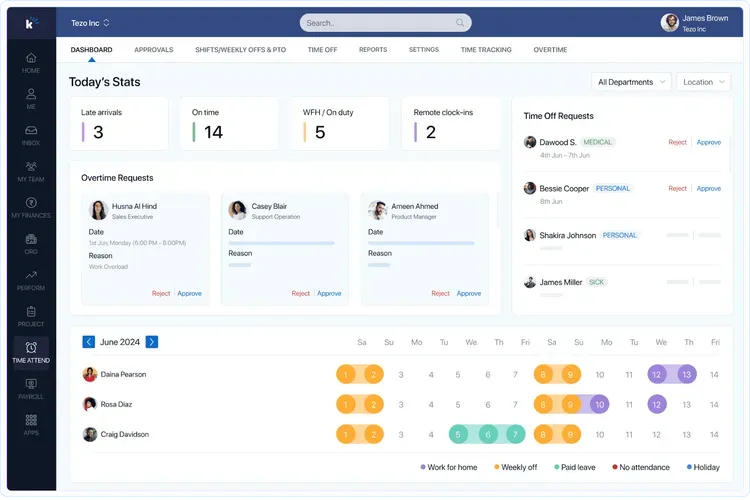750x500 pixels.
Task: Go to next month after June 2024
Action: point(152,342)
